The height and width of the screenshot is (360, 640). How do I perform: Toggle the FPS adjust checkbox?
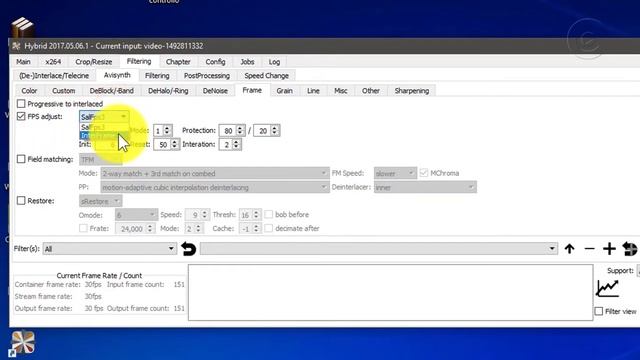tap(21, 117)
